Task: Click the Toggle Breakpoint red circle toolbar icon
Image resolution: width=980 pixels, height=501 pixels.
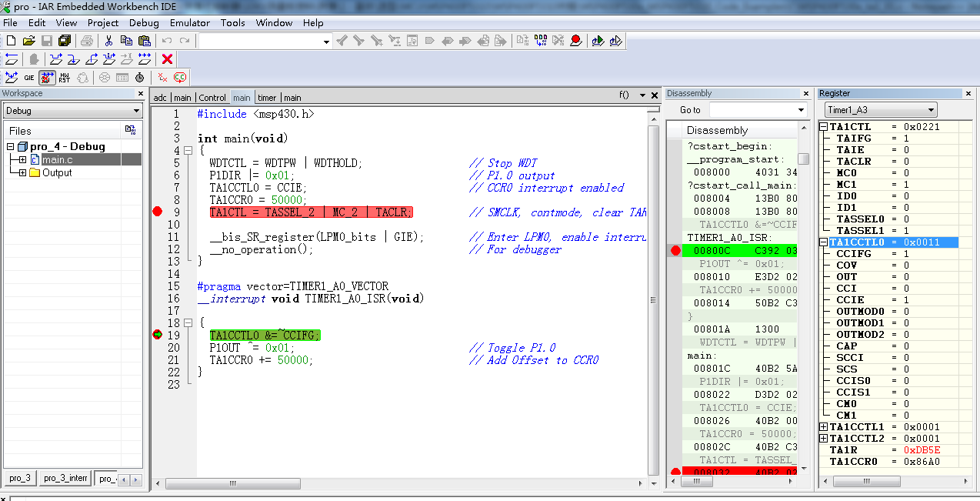Action: coord(575,41)
